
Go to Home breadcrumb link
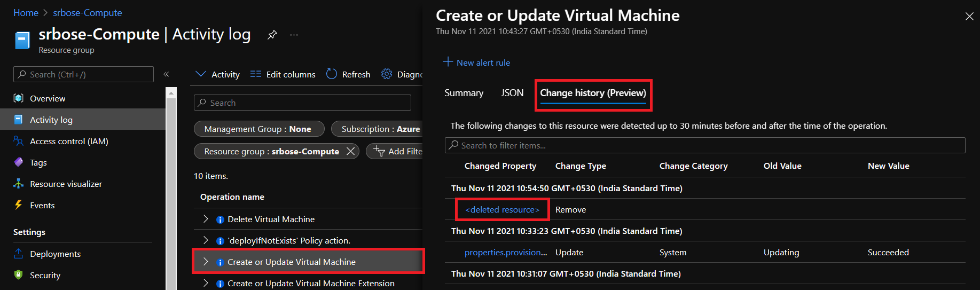click(26, 12)
